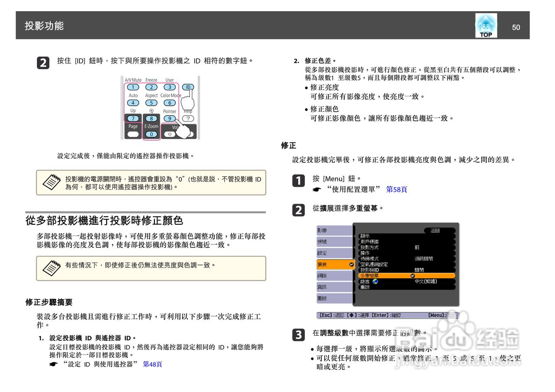Click the 修正 section heading
Screen dimensions: 555x392
(x=288, y=146)
